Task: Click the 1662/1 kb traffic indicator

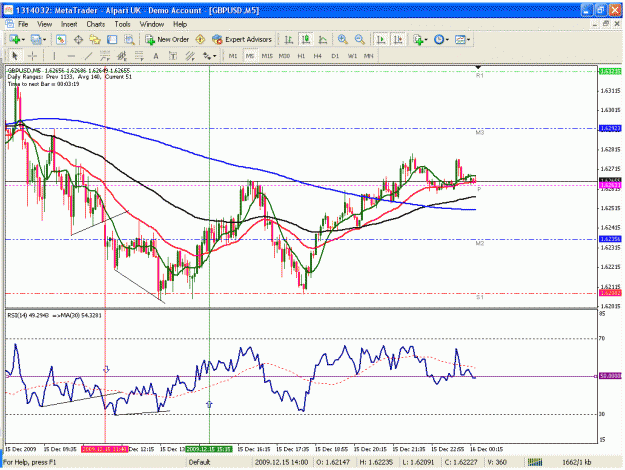Action: coord(576,462)
